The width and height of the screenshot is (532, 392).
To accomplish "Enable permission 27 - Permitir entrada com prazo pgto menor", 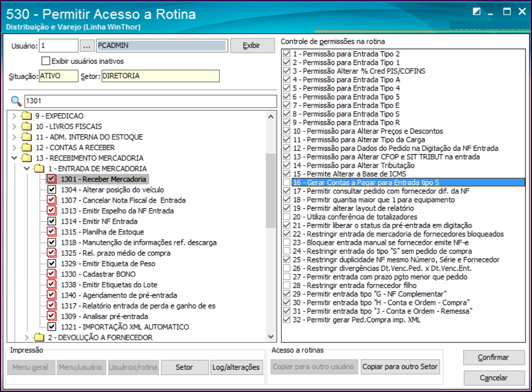I will pos(287,277).
